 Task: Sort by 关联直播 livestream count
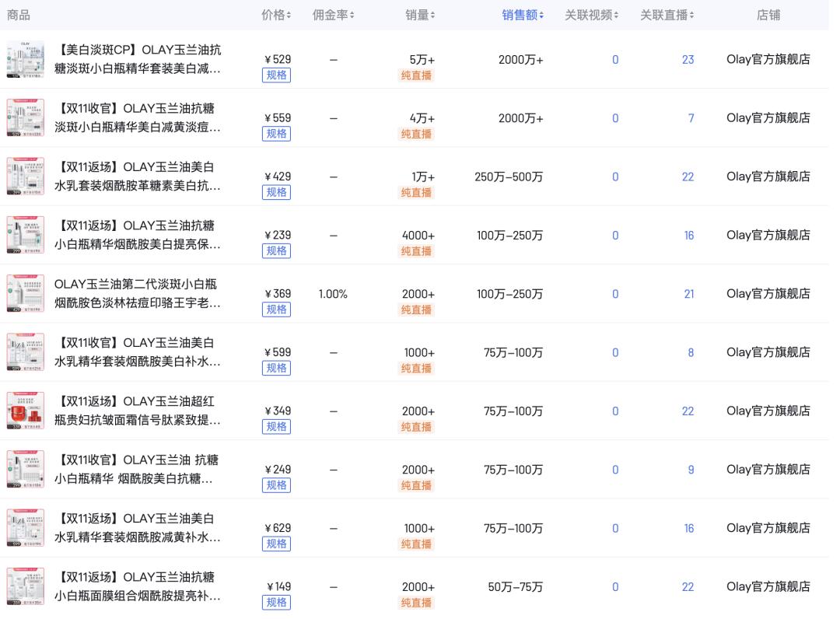(x=667, y=14)
